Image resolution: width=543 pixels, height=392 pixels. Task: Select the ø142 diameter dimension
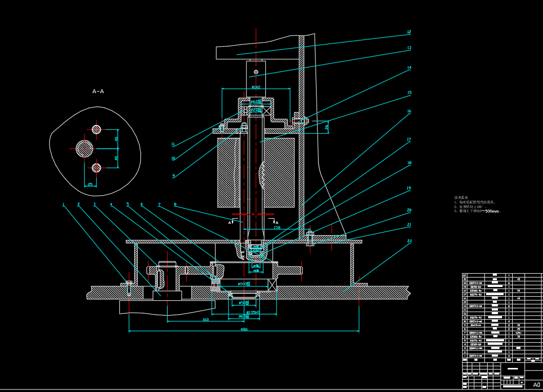(256, 87)
